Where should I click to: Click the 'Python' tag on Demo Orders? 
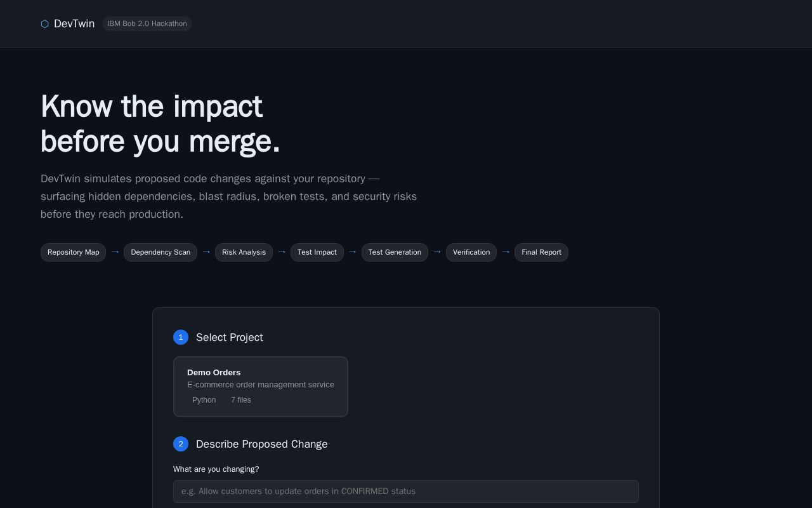204,400
